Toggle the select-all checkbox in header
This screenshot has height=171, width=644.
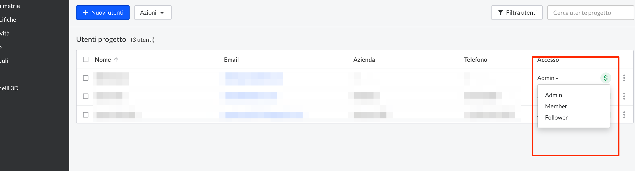coord(86,59)
